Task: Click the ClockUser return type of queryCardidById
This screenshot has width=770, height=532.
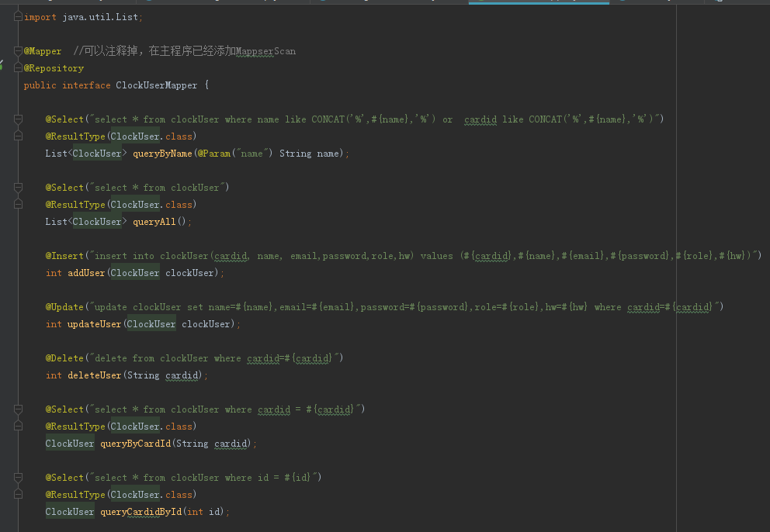Action: click(70, 512)
